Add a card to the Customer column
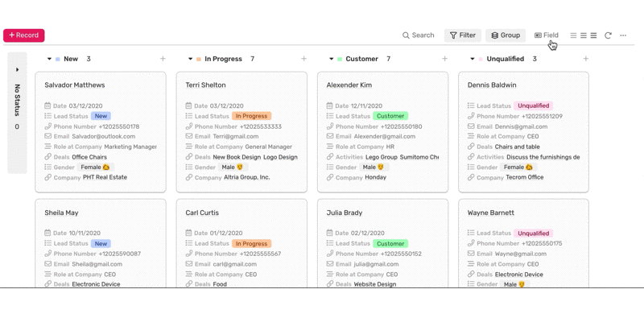 point(444,59)
